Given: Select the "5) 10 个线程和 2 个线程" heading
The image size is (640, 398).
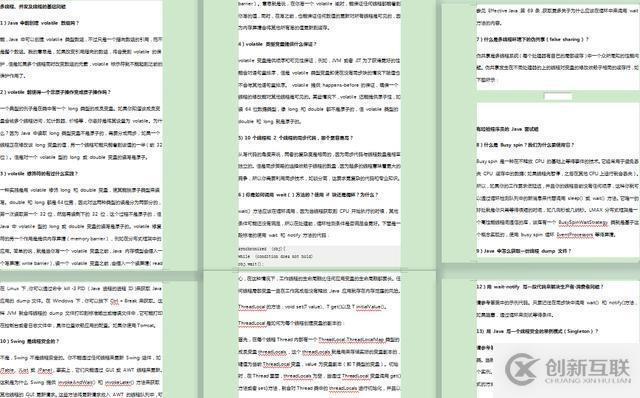Looking at the screenshot, I should [x=296, y=138].
